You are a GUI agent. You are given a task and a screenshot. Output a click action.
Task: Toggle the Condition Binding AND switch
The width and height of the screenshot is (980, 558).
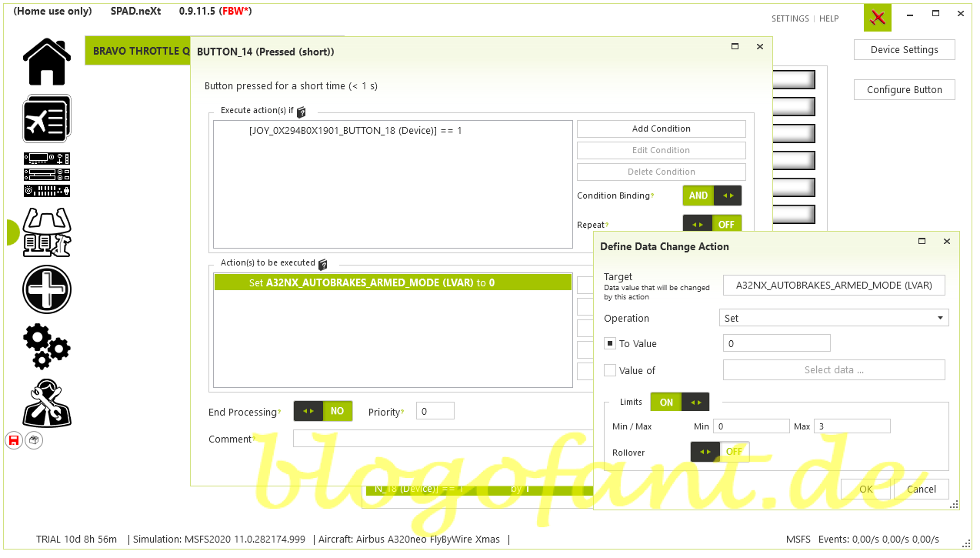(712, 195)
